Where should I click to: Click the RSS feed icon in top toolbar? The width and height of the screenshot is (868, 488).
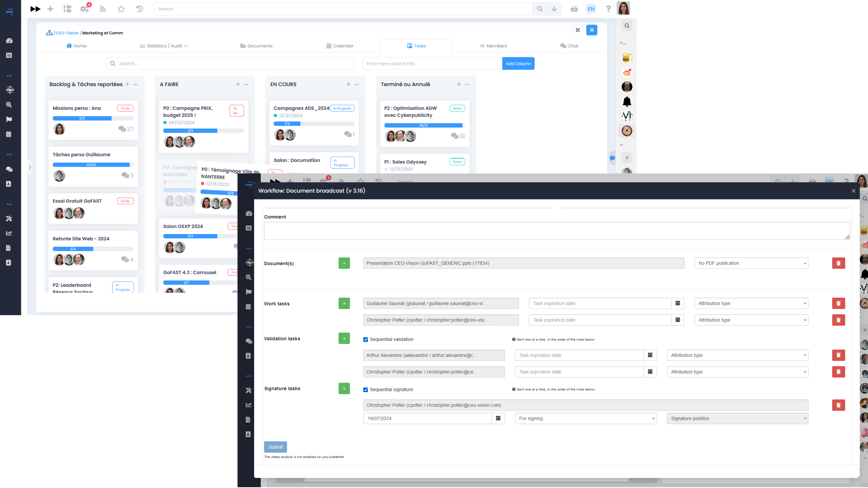[103, 9]
